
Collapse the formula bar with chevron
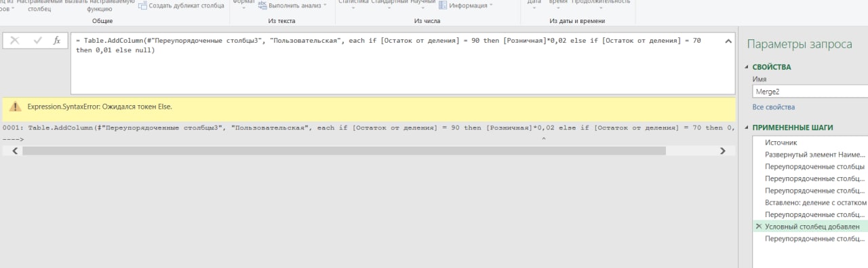(728, 41)
